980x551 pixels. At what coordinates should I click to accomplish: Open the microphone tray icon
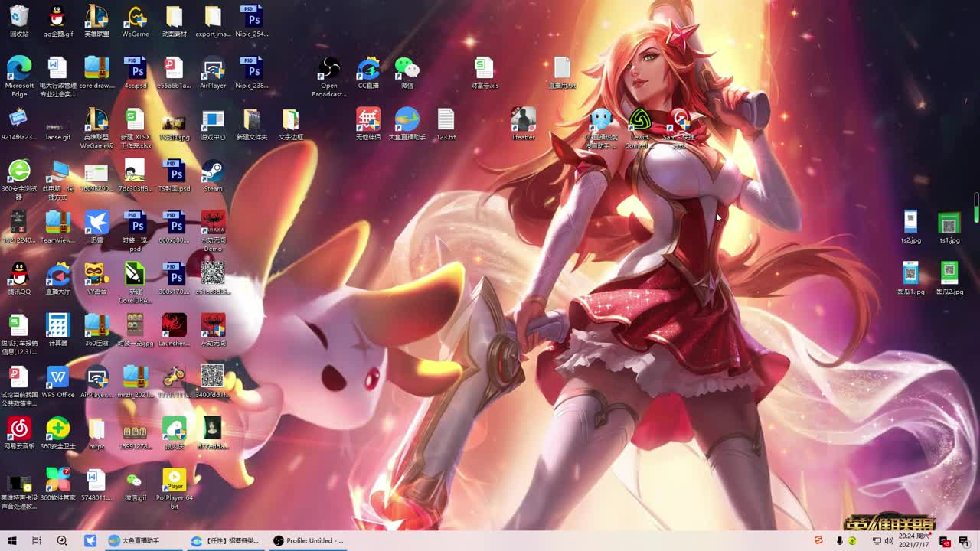[840, 541]
